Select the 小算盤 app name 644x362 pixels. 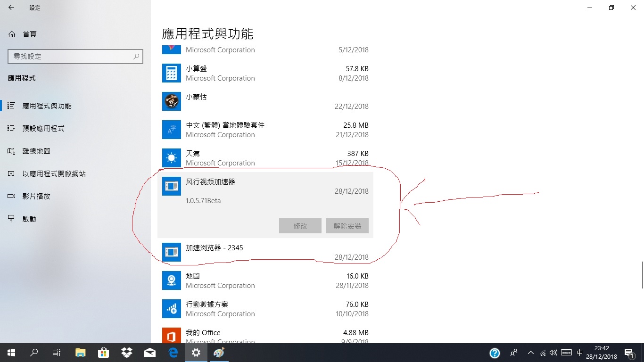coord(196,68)
